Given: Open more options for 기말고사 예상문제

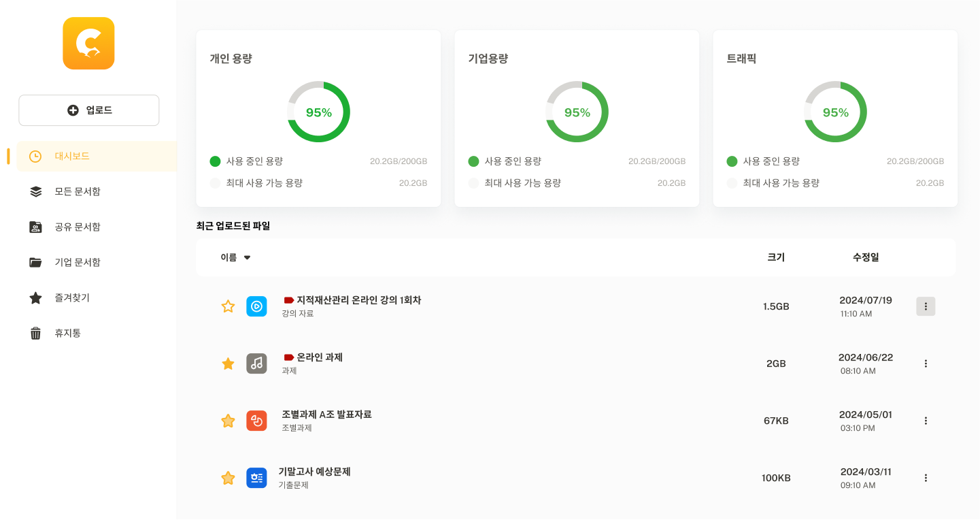Looking at the screenshot, I should coord(926,478).
